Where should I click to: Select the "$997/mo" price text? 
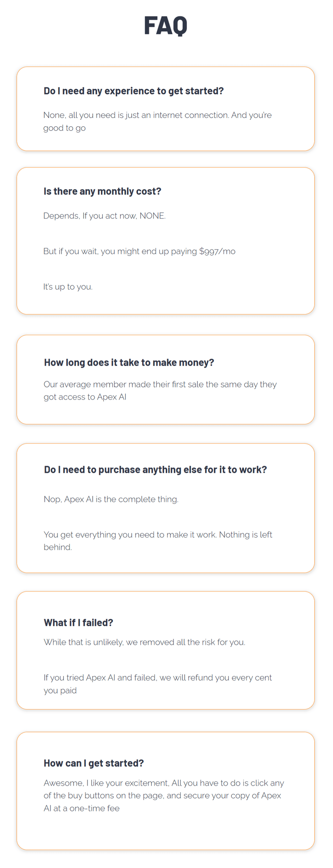[x=217, y=251]
